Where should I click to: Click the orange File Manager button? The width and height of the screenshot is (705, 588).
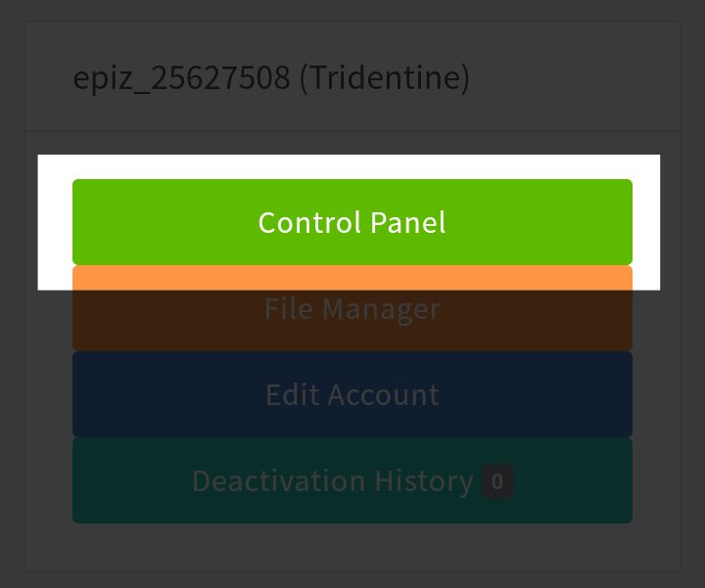[352, 309]
